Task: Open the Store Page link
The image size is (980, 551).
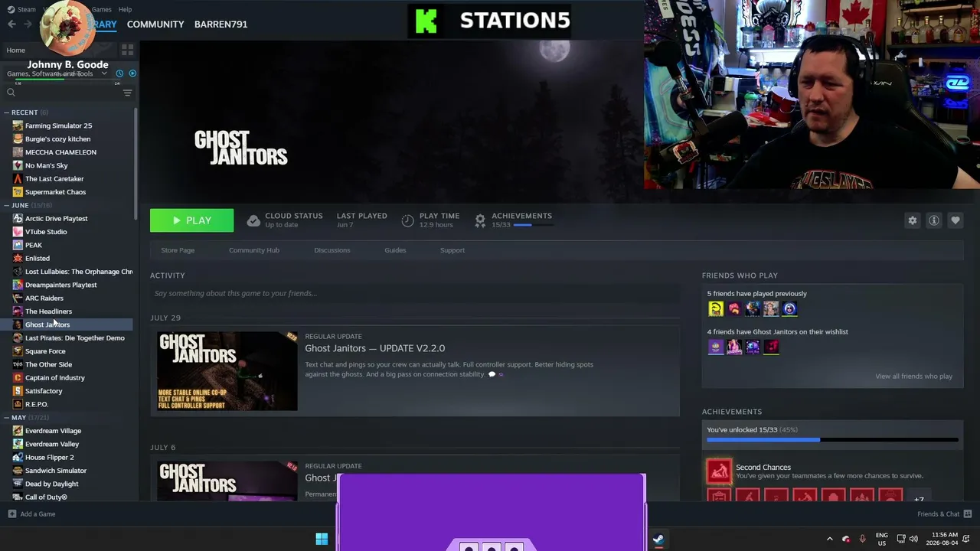Action: click(178, 250)
